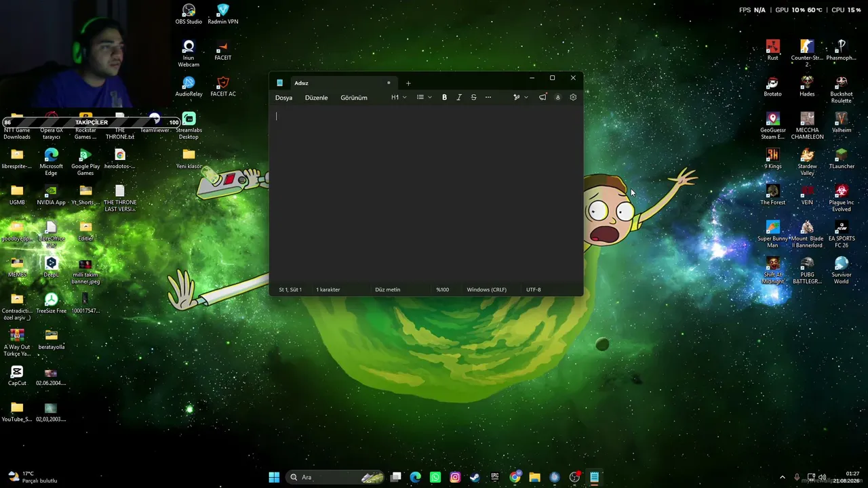Expand the AI rewrite dropdown arrow
Screen dimensions: 868x488
click(x=526, y=98)
